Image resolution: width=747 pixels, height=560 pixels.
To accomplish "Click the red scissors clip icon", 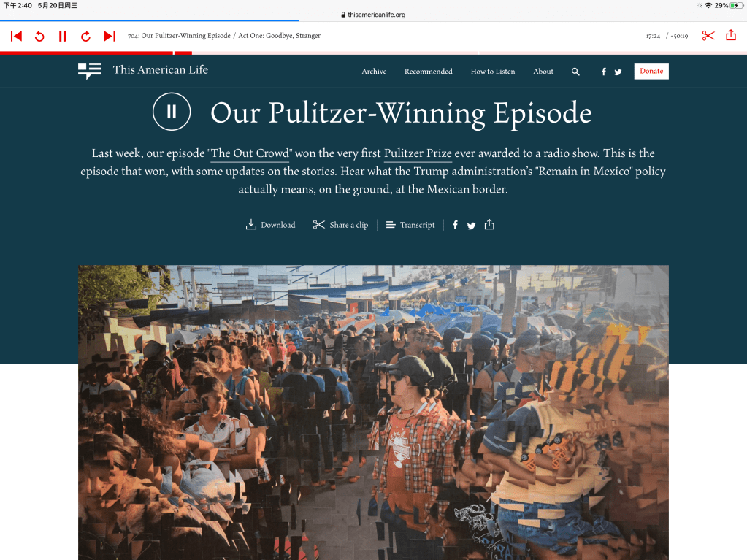I will (x=708, y=36).
